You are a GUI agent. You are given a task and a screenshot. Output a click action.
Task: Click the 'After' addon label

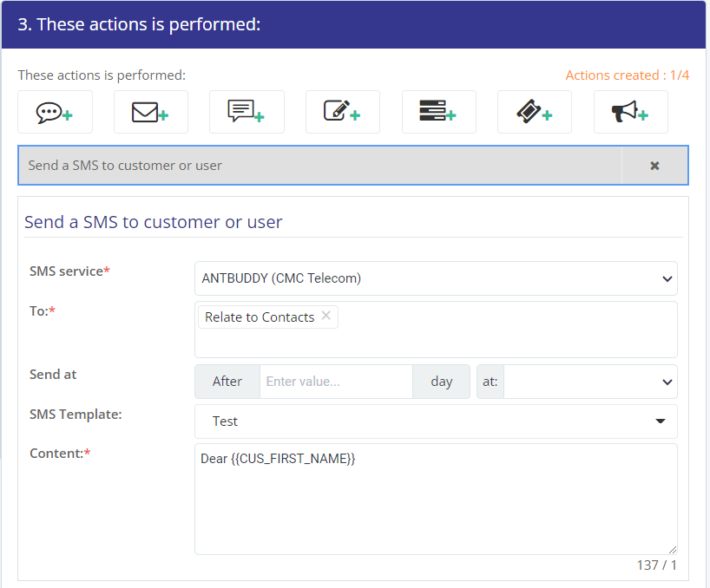[227, 382]
